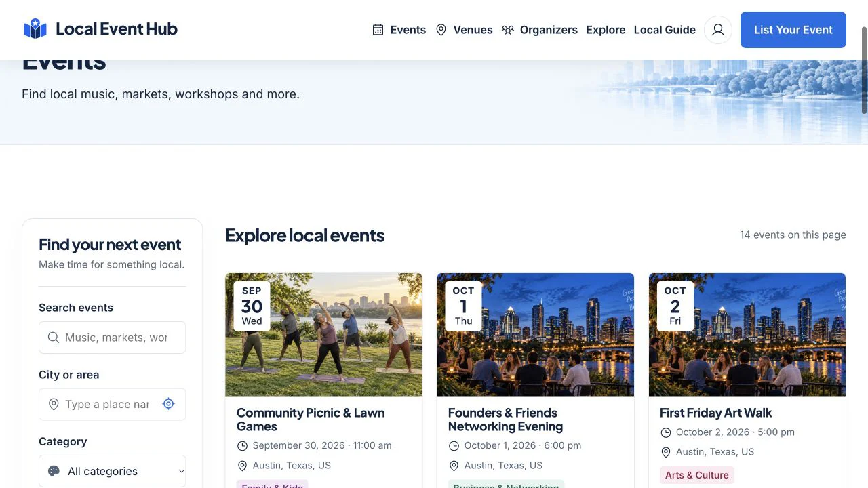Expand the All categories dropdown

112,471
